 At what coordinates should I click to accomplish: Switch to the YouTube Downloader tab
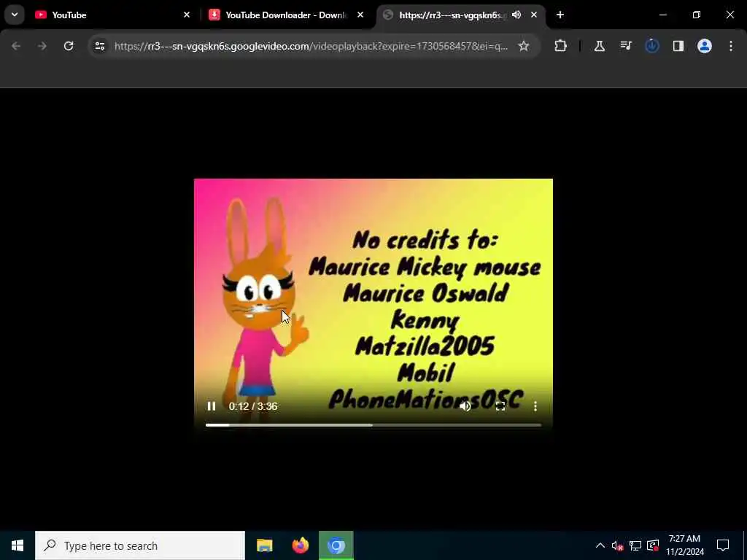(286, 15)
